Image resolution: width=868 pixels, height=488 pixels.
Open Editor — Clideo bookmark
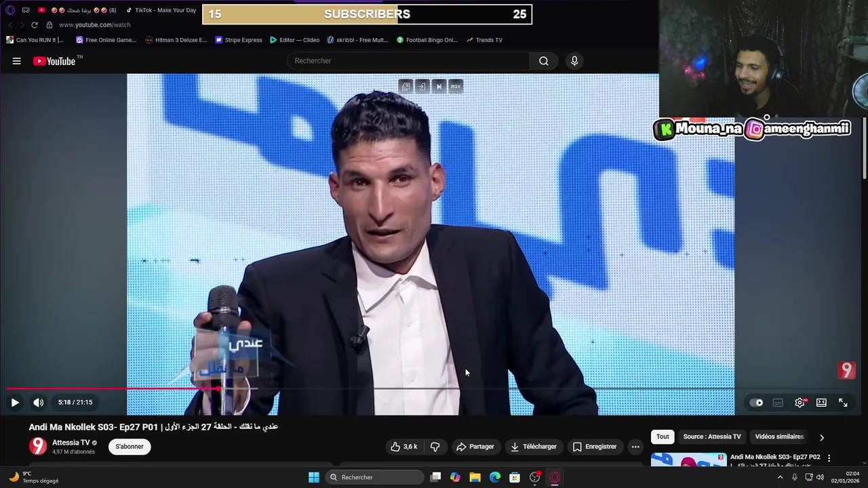(x=294, y=40)
